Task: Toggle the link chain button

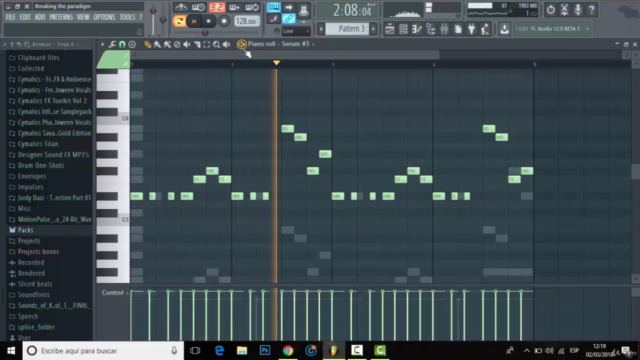Action: [x=289, y=18]
